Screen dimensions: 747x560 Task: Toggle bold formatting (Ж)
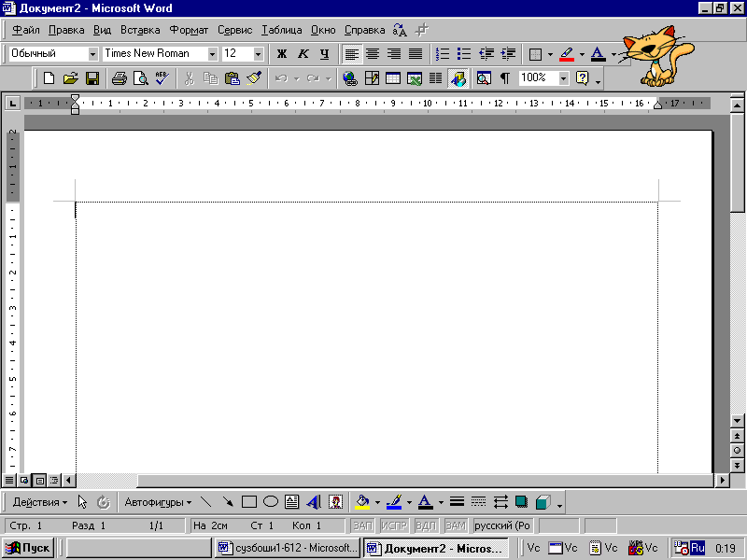(282, 54)
